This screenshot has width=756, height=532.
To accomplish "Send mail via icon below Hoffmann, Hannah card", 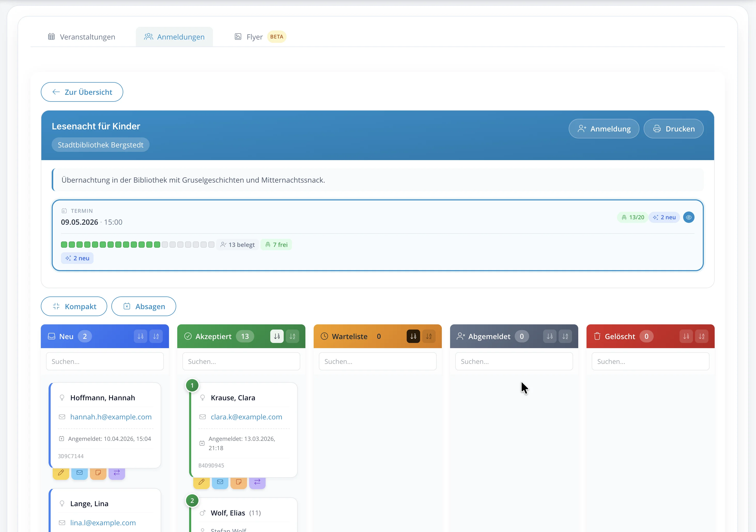I will coord(79,473).
